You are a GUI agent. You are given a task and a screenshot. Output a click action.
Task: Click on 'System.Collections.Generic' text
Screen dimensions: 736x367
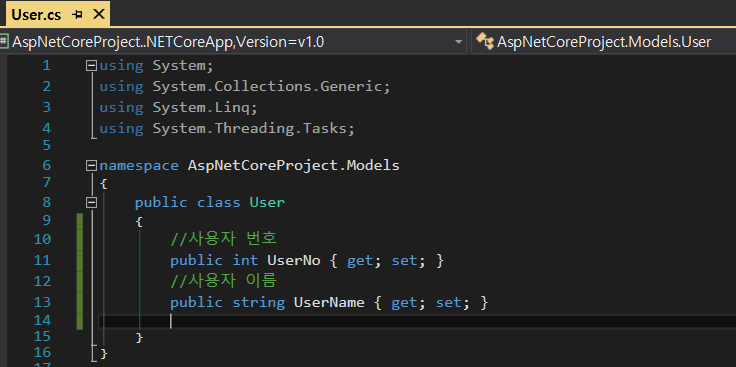click(x=267, y=86)
